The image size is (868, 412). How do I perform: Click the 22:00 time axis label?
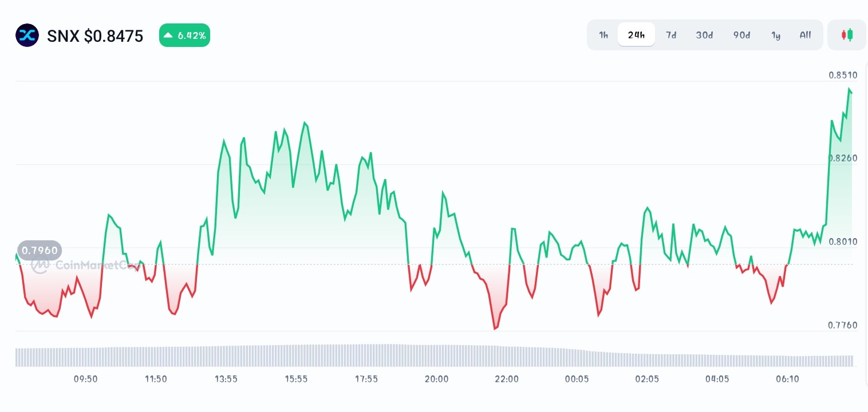click(507, 379)
